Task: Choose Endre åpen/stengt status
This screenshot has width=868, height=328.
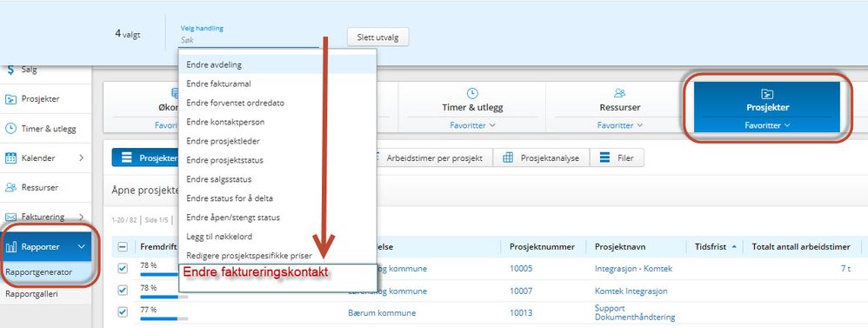Action: [x=277, y=218]
